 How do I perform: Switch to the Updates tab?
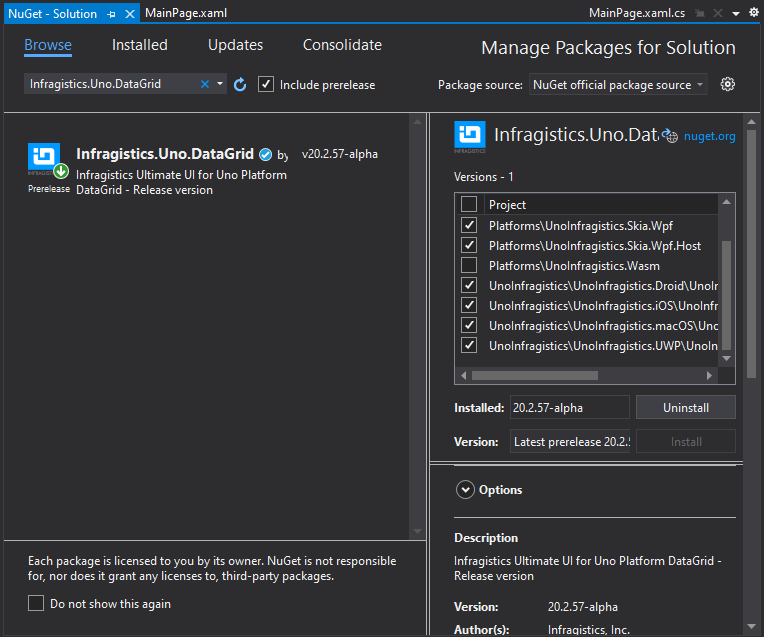tap(235, 45)
